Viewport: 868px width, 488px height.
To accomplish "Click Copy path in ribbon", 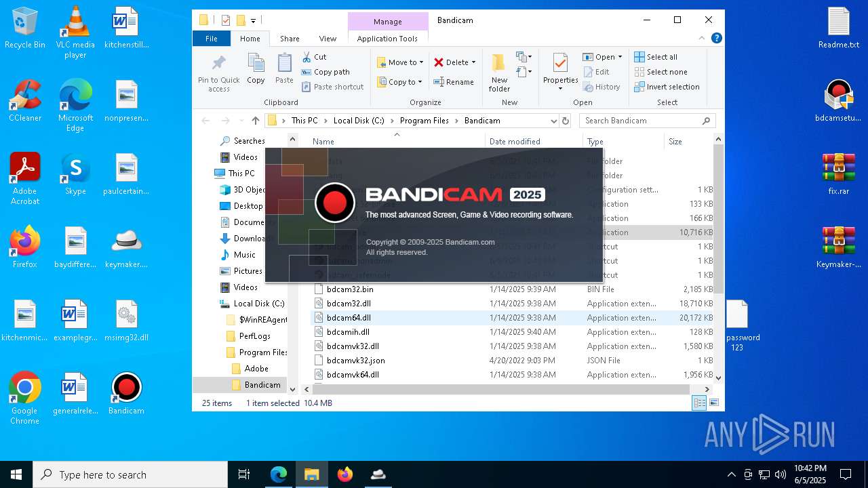I will pos(325,72).
